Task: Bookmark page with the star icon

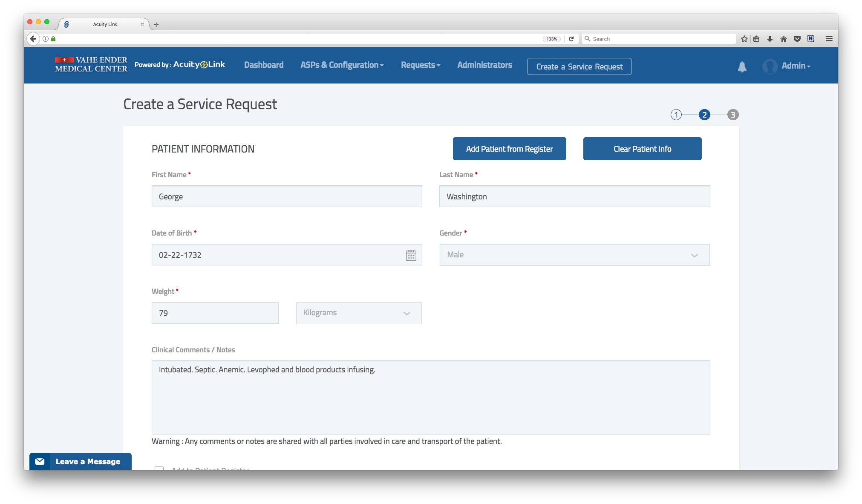Action: tap(744, 39)
